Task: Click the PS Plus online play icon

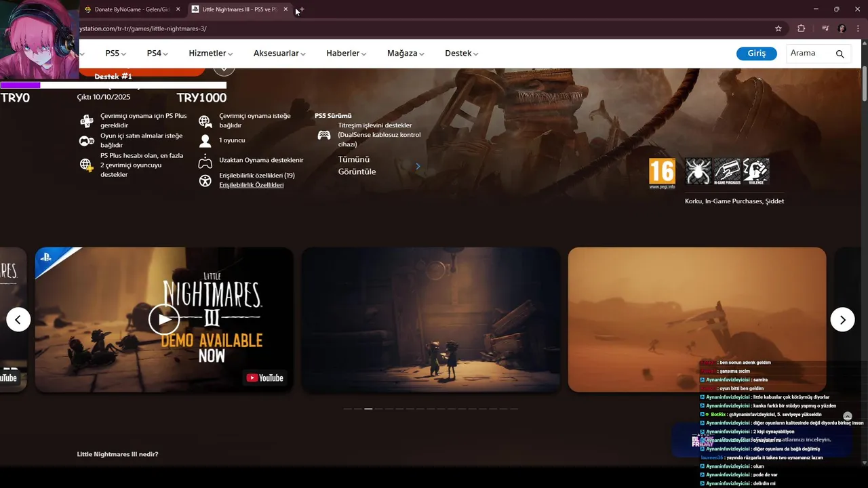Action: (87, 121)
